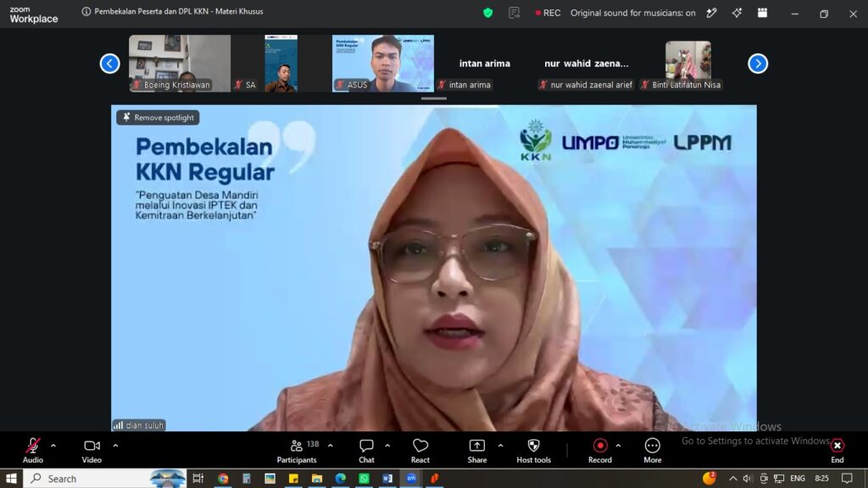Screen dimensions: 868x488
Task: Click the Share screen icon
Action: pyautogui.click(x=476, y=446)
